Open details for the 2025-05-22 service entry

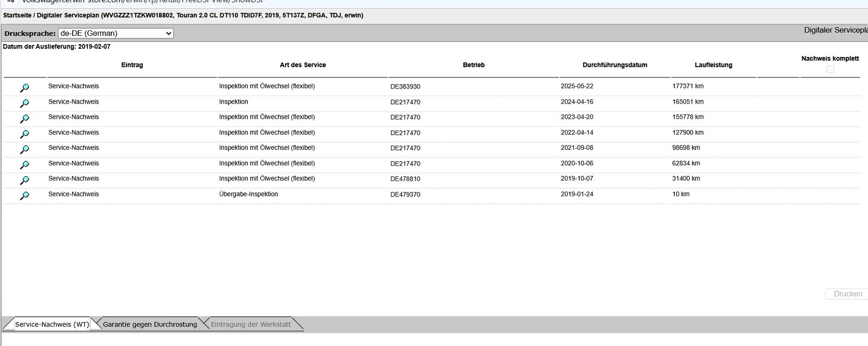tap(24, 88)
